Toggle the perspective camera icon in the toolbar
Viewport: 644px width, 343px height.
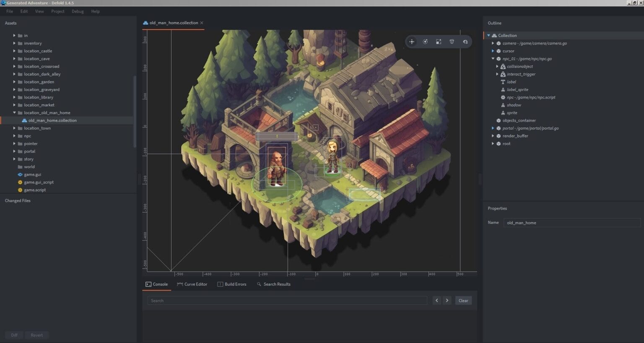452,42
